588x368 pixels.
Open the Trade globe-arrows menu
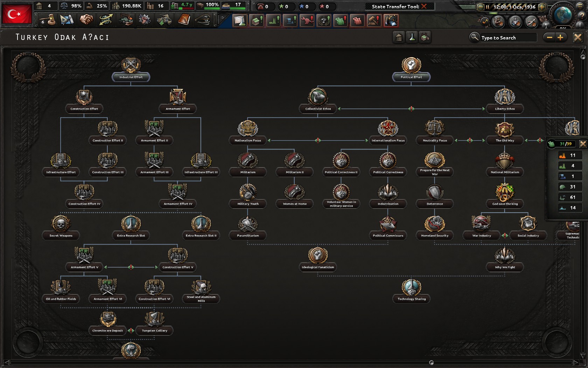point(106,20)
